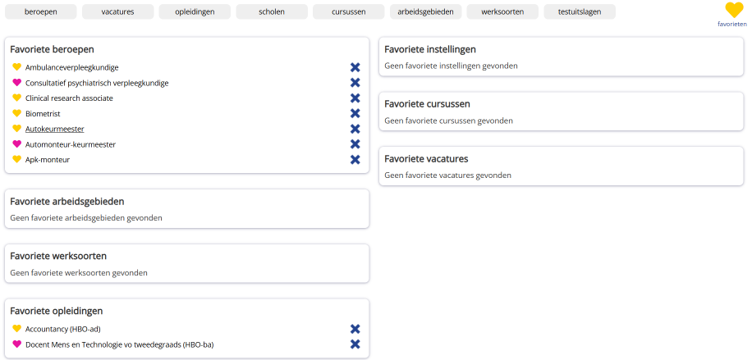The image size is (752, 360).
Task: Click the Favoriete vacatures heading
Action: pos(426,159)
